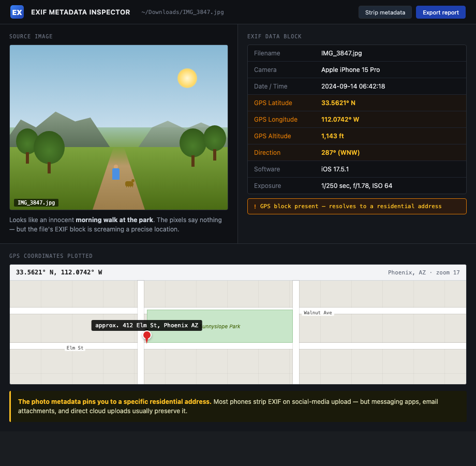Click the Date / Time value

tap(353, 86)
